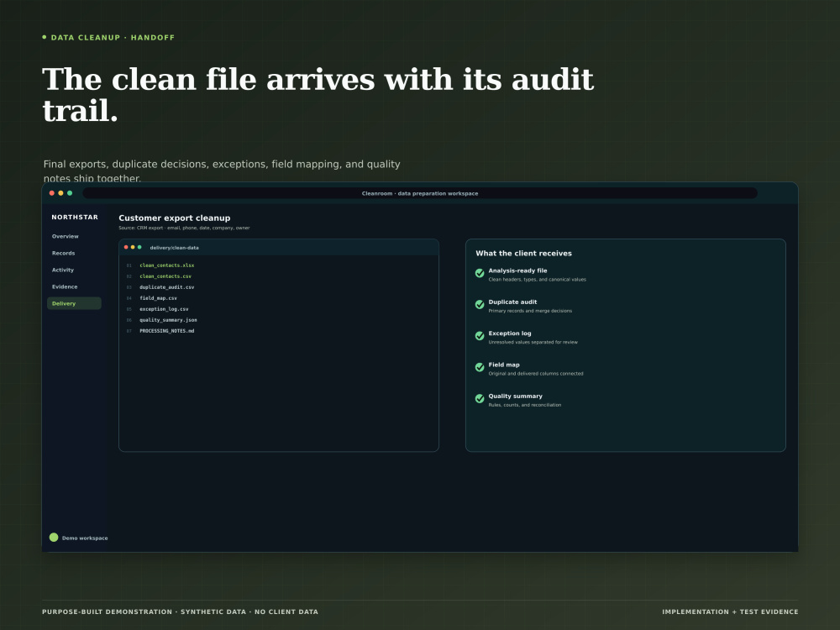Click the Field map title
This screenshot has height=630, width=840.
503,365
